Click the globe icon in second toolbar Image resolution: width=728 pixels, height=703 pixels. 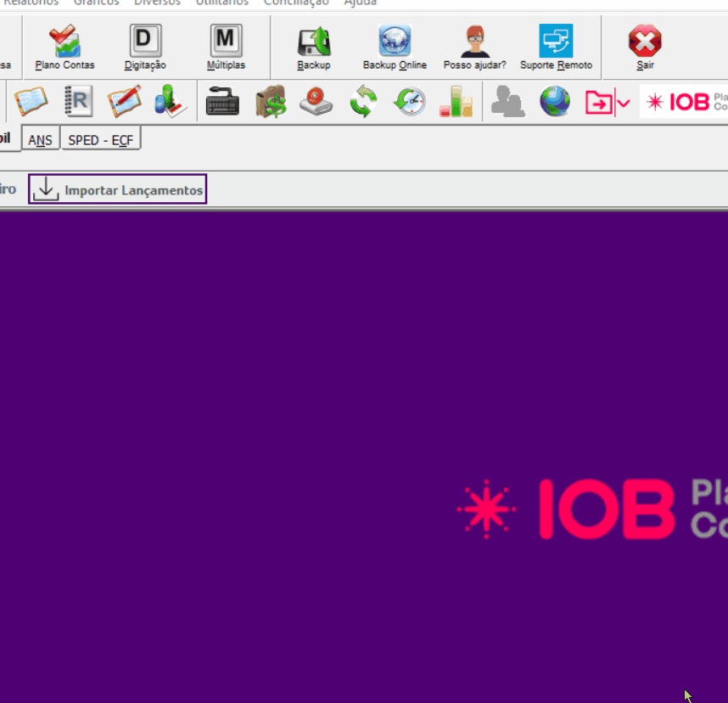click(555, 103)
